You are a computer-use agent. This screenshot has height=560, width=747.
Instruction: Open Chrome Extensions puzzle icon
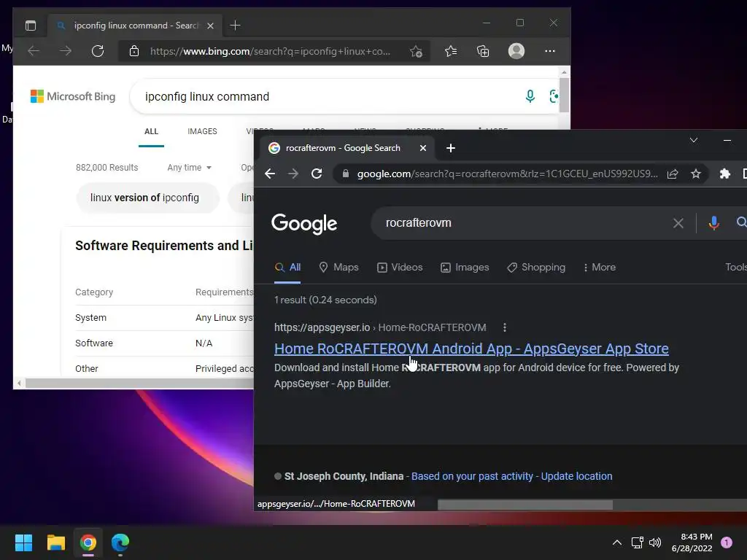point(725,174)
